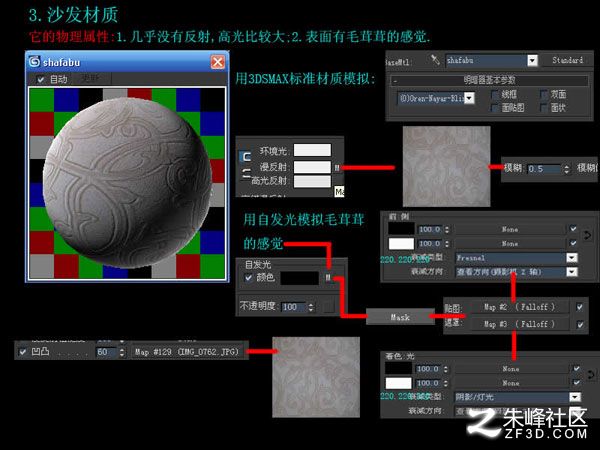Click the small M map button next to 漫反射
Image resolution: width=600 pixels, height=450 pixels.
tap(337, 167)
